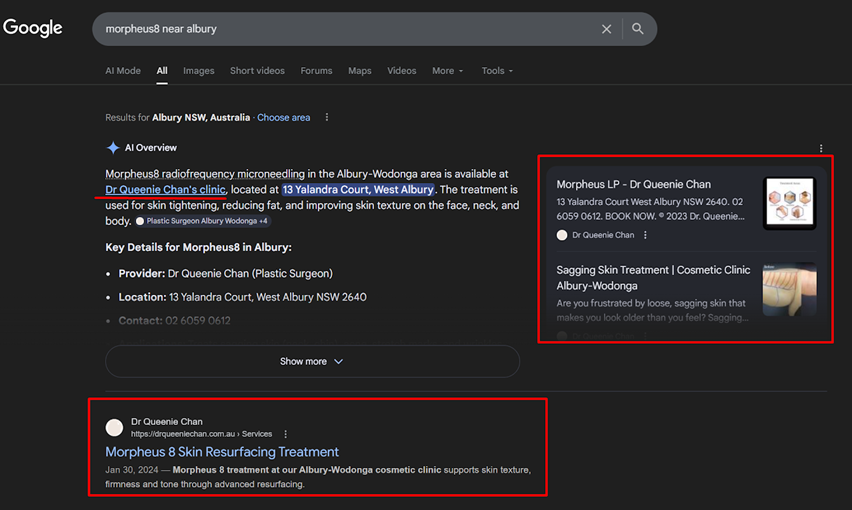
Task: Click the Google logo
Action: pyautogui.click(x=33, y=28)
